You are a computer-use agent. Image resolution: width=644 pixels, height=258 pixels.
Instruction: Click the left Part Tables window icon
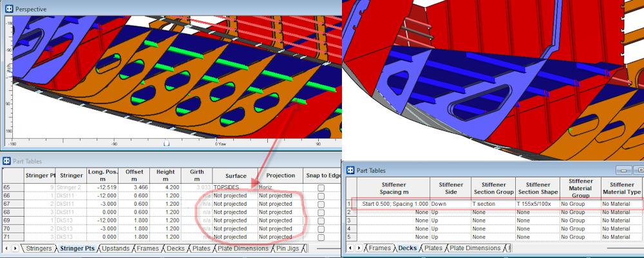point(6,161)
